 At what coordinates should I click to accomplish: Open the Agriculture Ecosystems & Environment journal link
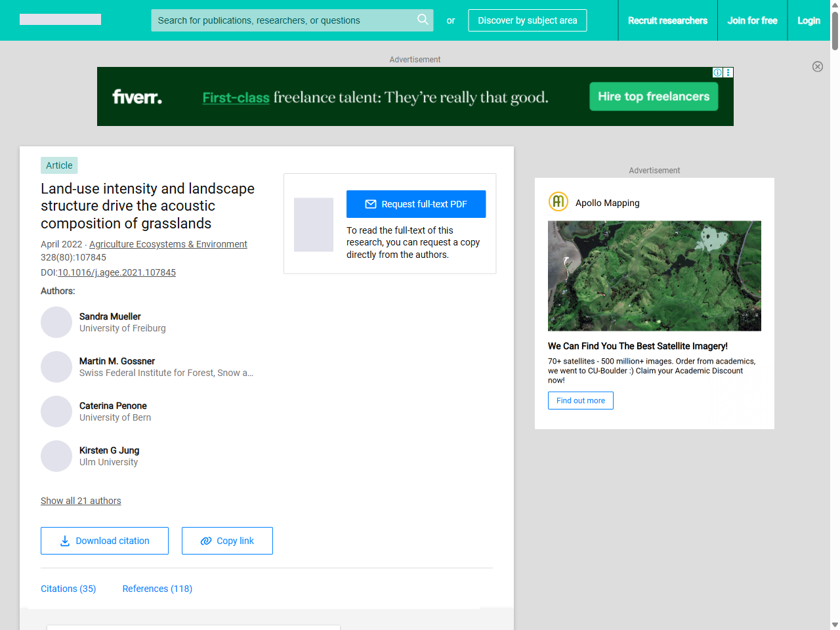click(x=168, y=243)
